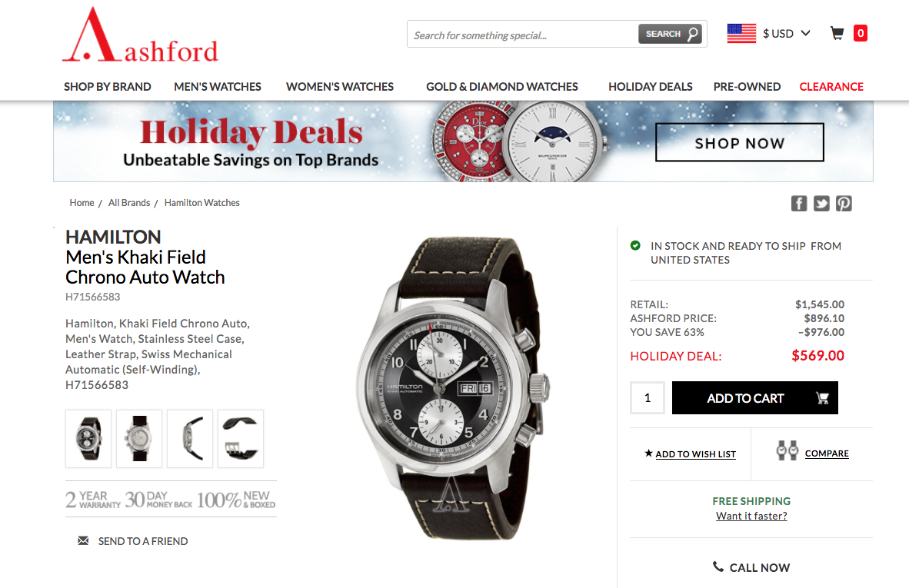Select the Clearance menu item
This screenshot has height=588, width=909.
point(831,87)
